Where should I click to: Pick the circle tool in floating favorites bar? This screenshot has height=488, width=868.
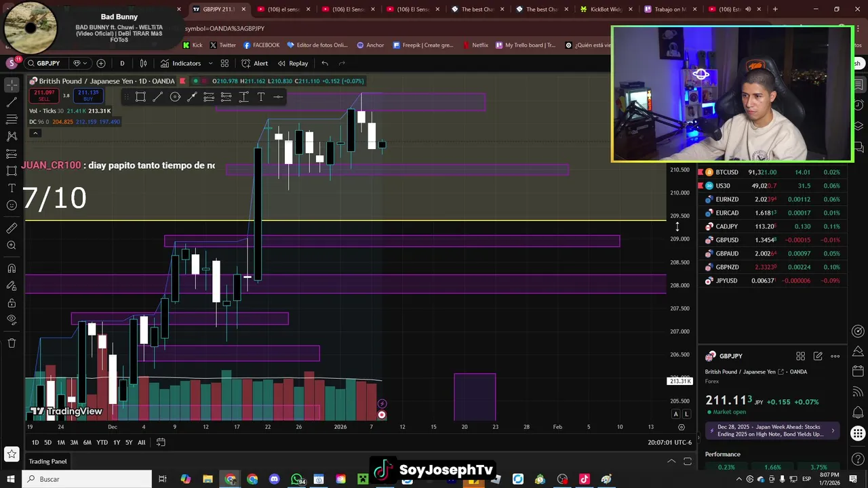point(175,97)
